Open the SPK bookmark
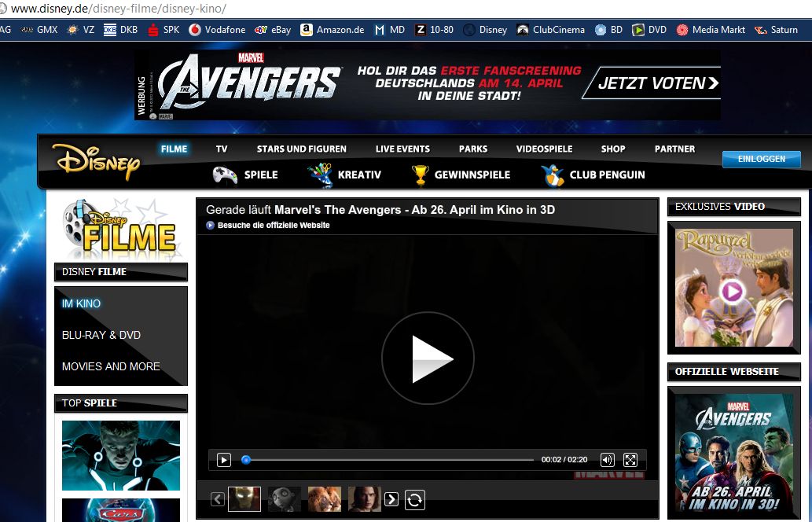812x522 pixels. pyautogui.click(x=164, y=30)
